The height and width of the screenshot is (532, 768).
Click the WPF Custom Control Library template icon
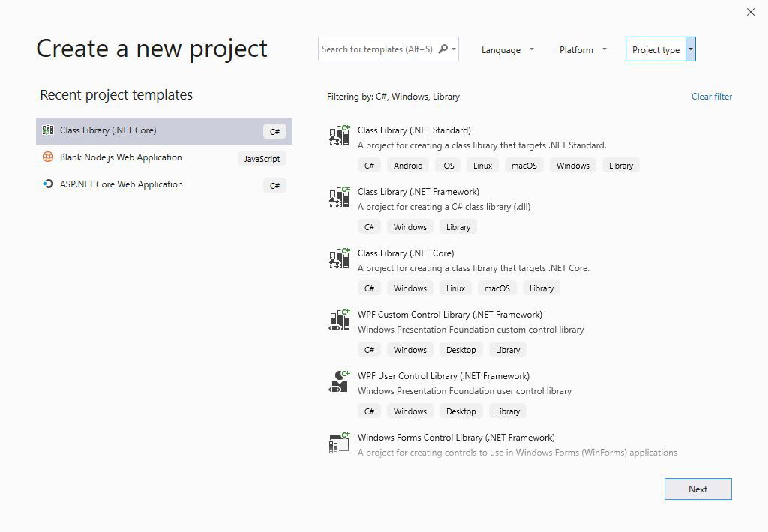pyautogui.click(x=338, y=319)
